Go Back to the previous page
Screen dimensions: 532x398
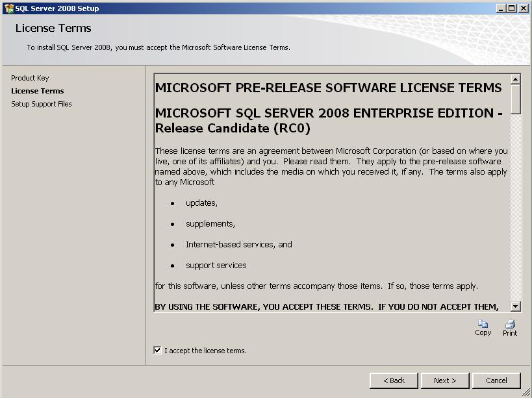(x=394, y=380)
